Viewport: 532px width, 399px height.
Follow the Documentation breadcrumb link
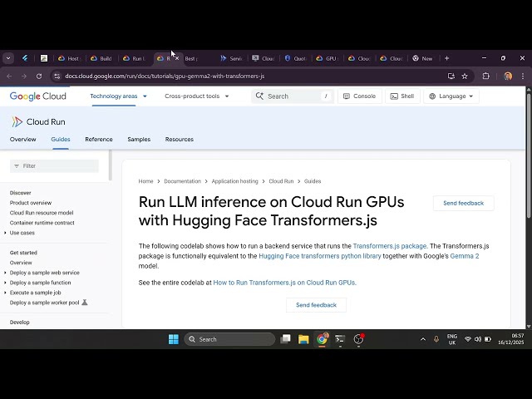click(x=182, y=181)
